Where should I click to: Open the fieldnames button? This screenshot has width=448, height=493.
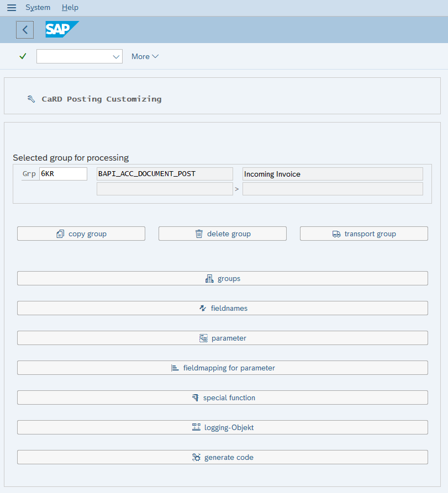pos(223,308)
